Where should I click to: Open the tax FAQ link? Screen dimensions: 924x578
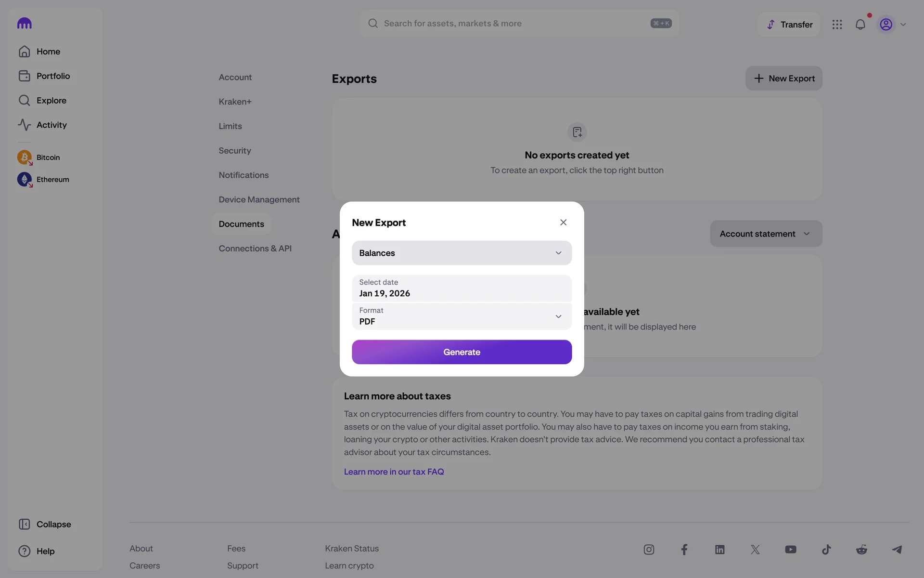point(394,472)
